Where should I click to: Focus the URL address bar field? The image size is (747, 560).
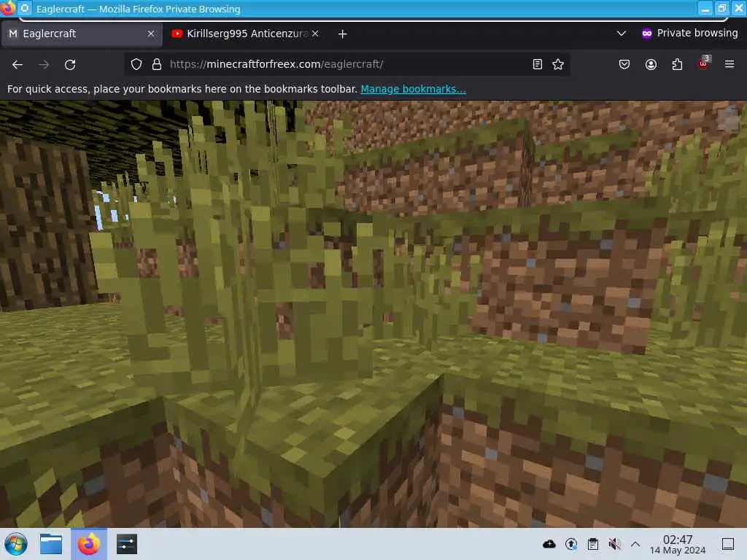click(348, 64)
